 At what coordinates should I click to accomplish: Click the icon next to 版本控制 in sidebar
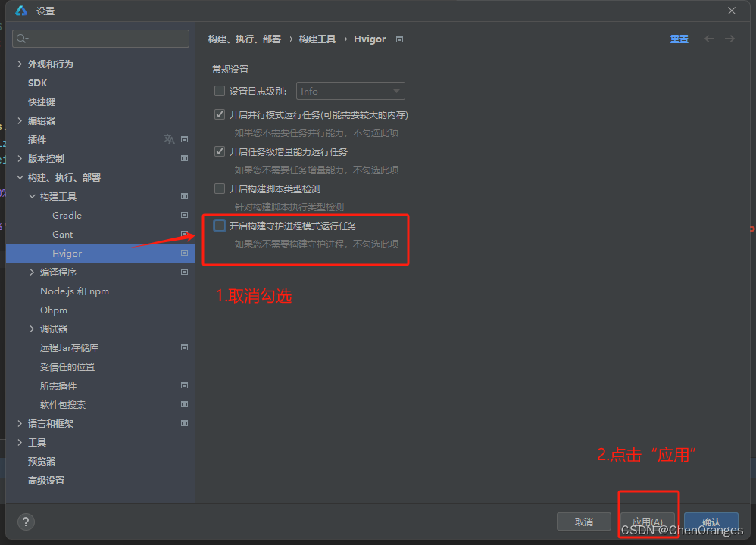pyautogui.click(x=184, y=158)
